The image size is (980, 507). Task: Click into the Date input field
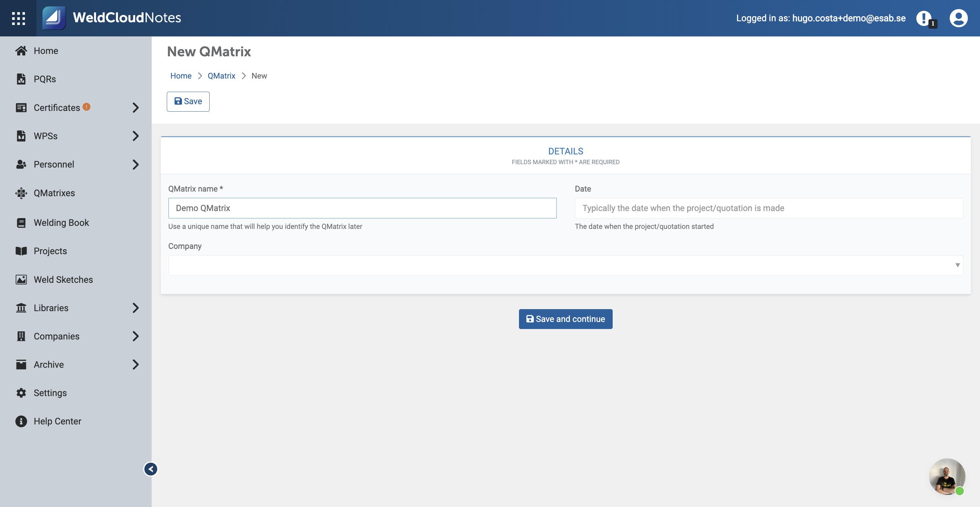coord(769,208)
